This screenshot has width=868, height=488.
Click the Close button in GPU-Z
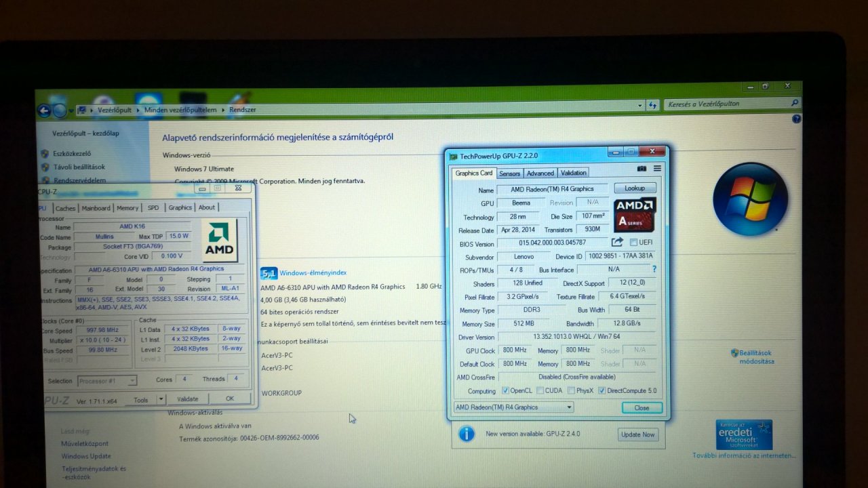pos(642,408)
